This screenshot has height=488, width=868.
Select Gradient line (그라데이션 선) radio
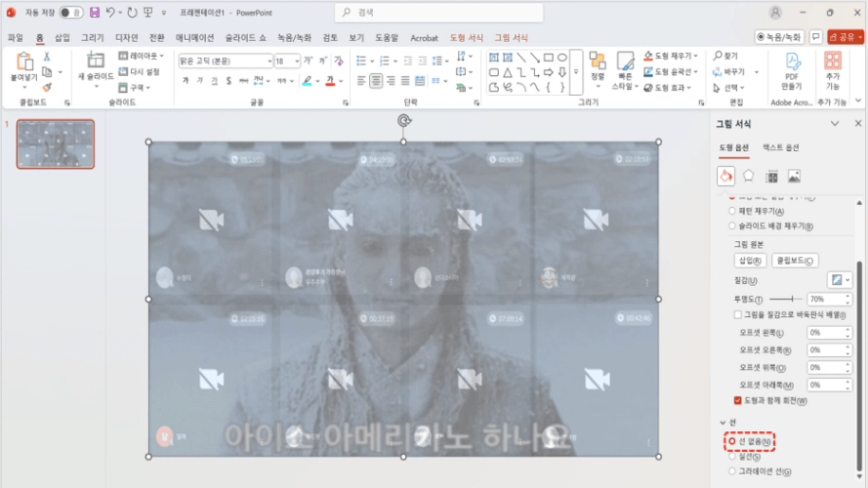click(732, 471)
